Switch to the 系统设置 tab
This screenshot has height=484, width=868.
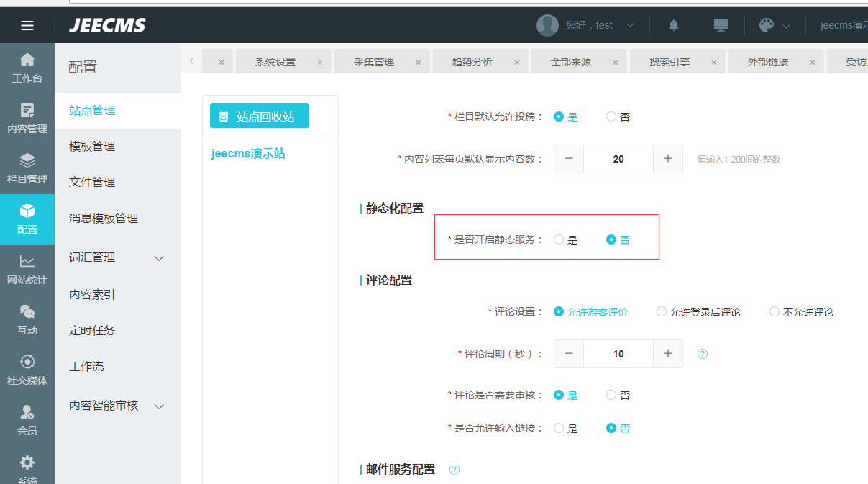pyautogui.click(x=275, y=63)
